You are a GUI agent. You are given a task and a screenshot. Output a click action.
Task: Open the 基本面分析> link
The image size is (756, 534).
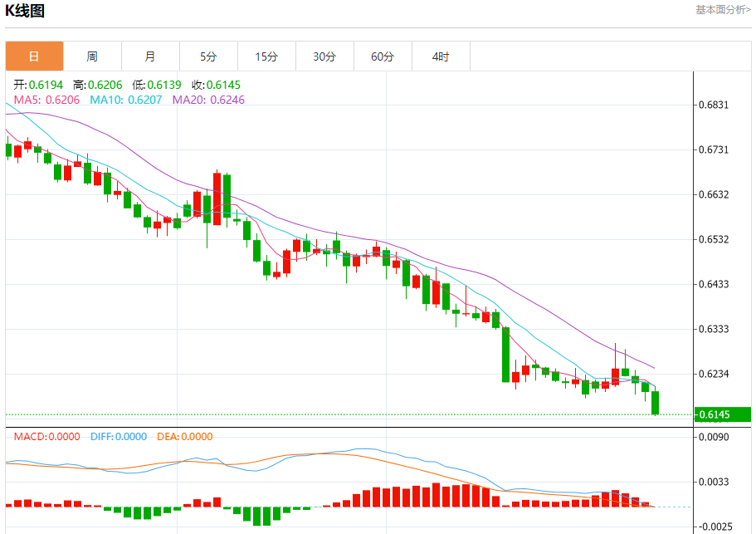click(723, 10)
